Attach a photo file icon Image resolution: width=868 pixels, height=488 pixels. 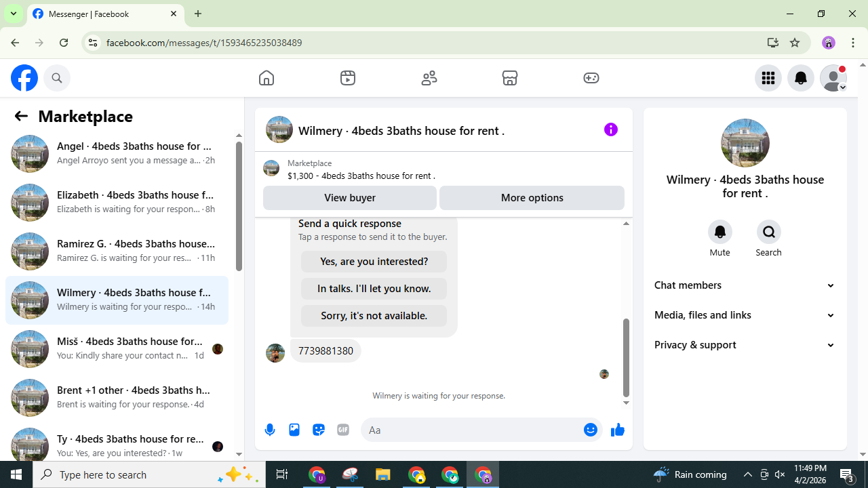pos(294,430)
